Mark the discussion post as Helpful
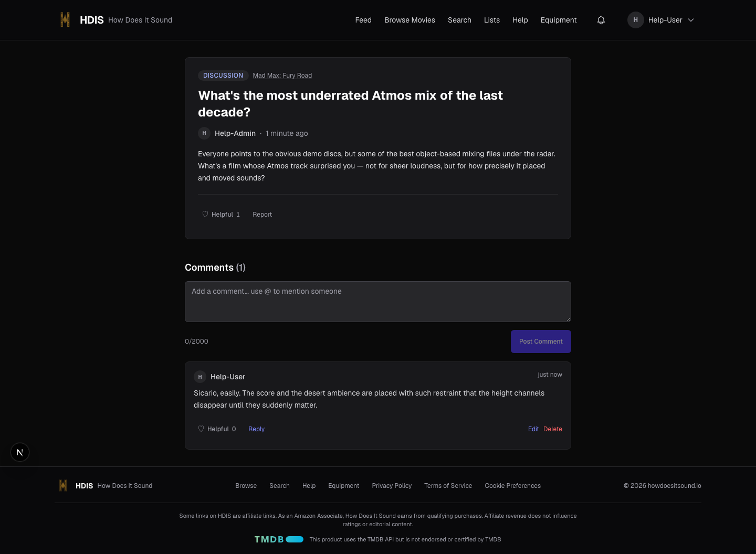 pos(221,215)
